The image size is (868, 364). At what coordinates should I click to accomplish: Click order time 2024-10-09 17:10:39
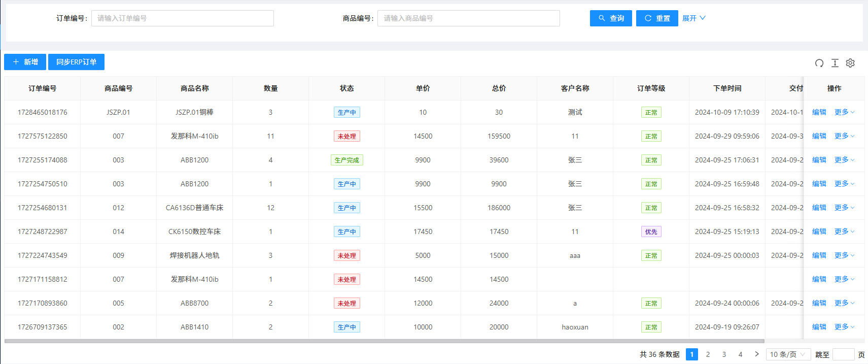(x=727, y=112)
